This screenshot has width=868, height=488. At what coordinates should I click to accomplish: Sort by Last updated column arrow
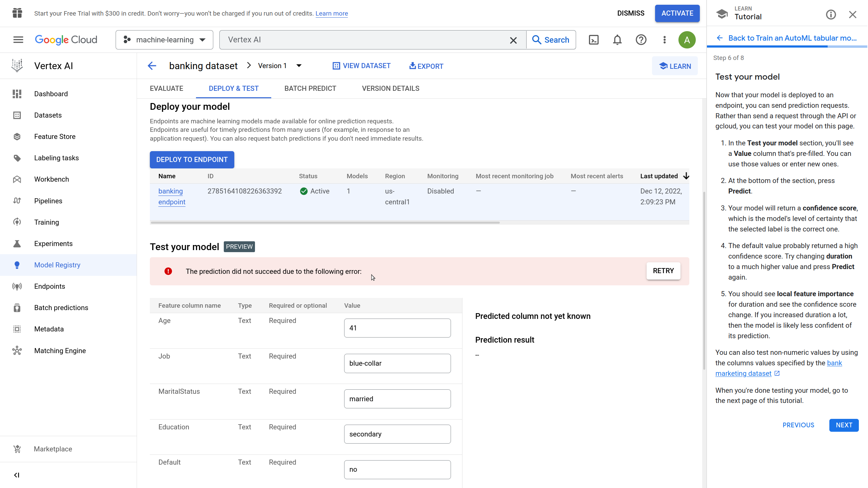[686, 176]
